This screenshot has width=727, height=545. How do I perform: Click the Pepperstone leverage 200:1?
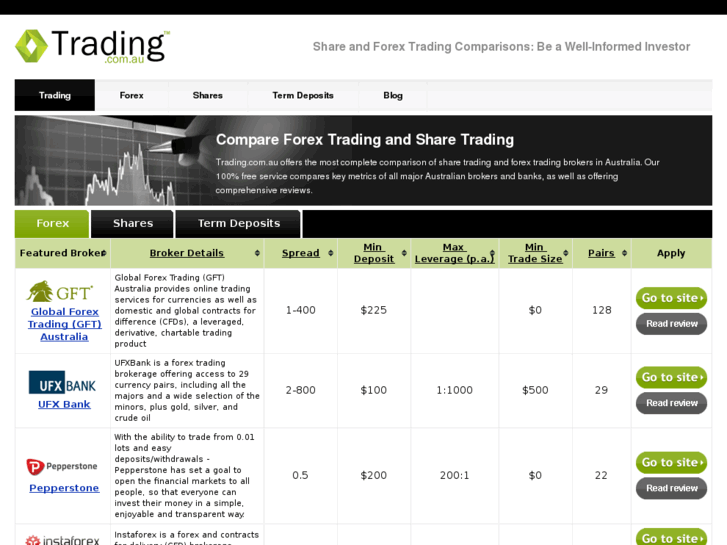(454, 475)
